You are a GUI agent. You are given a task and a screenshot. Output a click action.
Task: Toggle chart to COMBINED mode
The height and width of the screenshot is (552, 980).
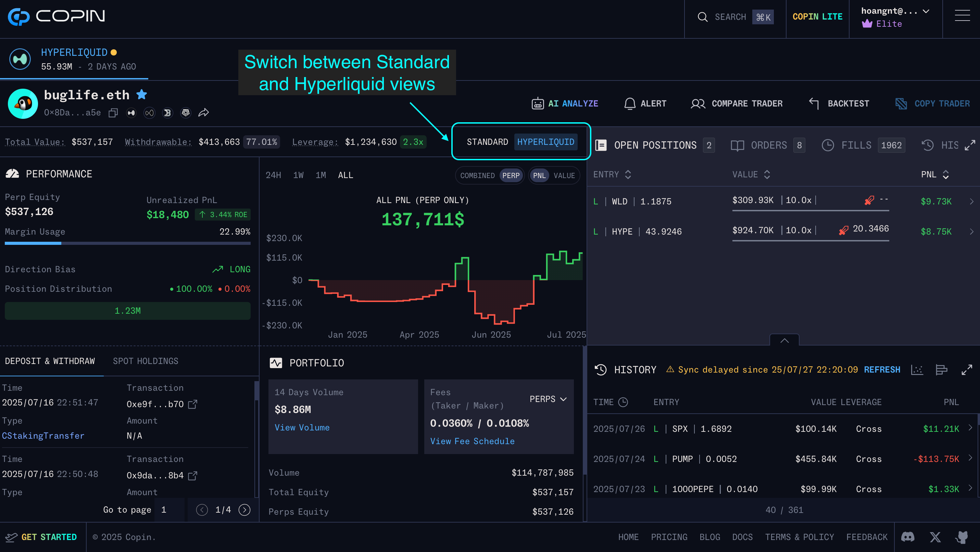point(477,175)
